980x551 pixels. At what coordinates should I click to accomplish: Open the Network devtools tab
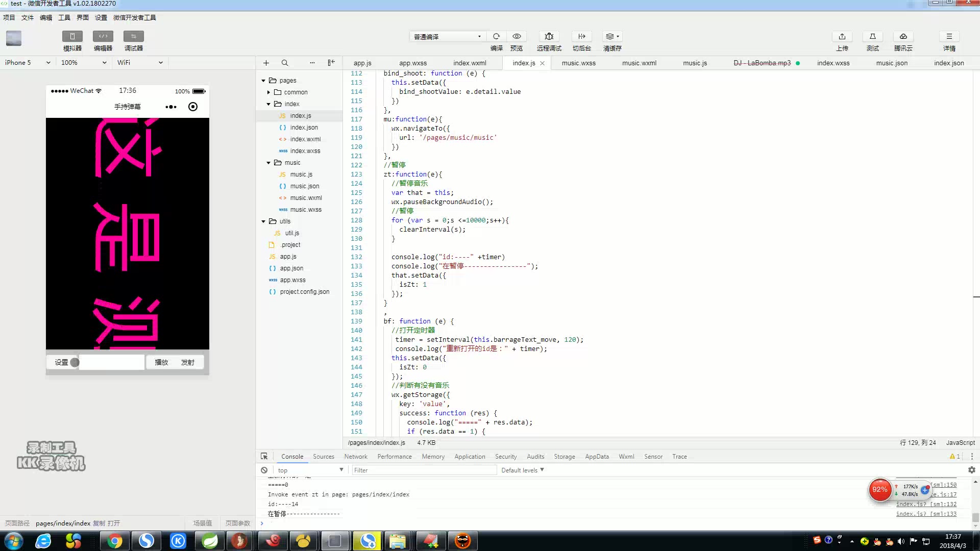pos(355,457)
